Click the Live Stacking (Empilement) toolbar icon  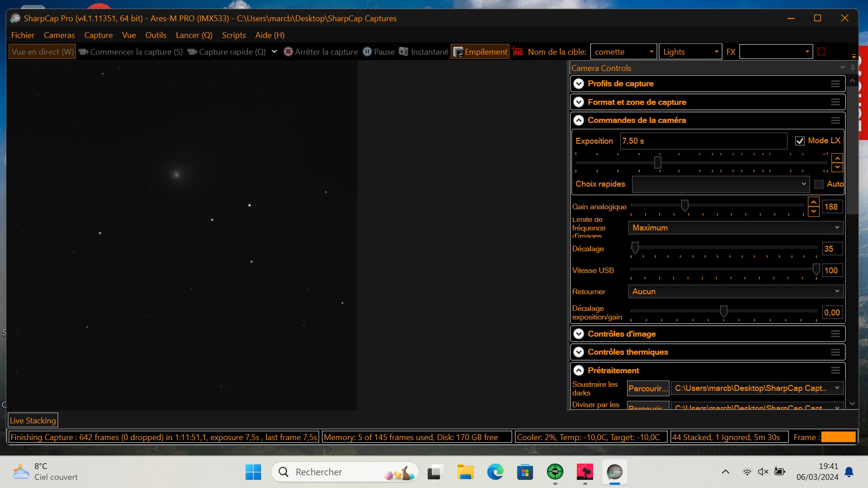458,52
